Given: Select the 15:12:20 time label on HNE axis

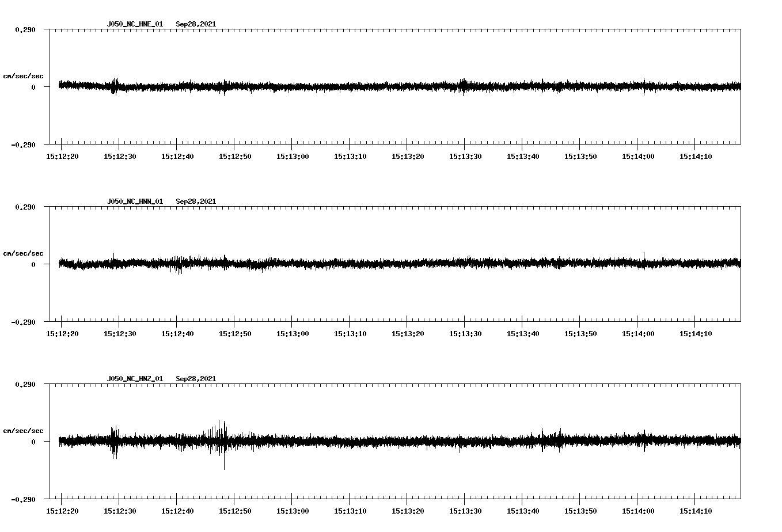Looking at the screenshot, I should pyautogui.click(x=62, y=157).
